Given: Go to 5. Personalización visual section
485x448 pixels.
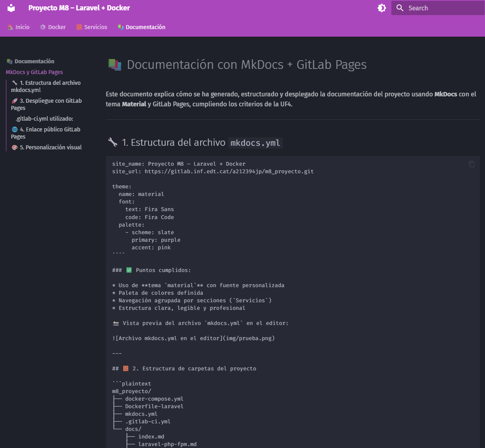Looking at the screenshot, I should (47, 147).
